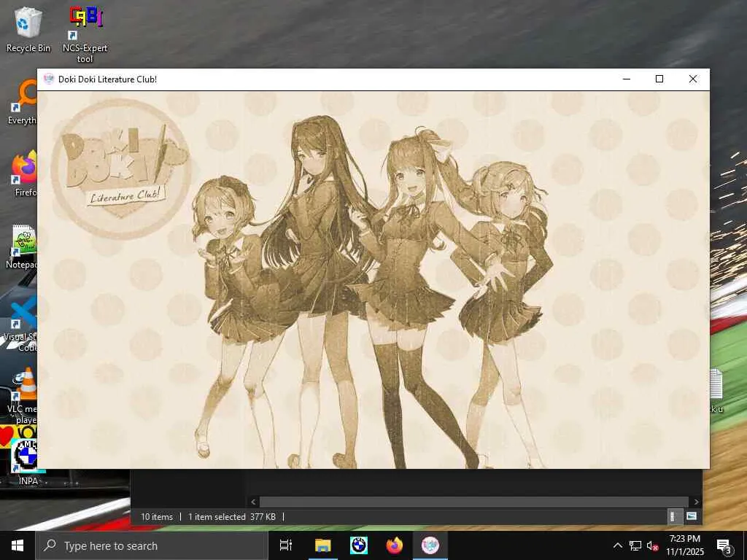Open the Everything search desktop shortcut

[x=23, y=102]
